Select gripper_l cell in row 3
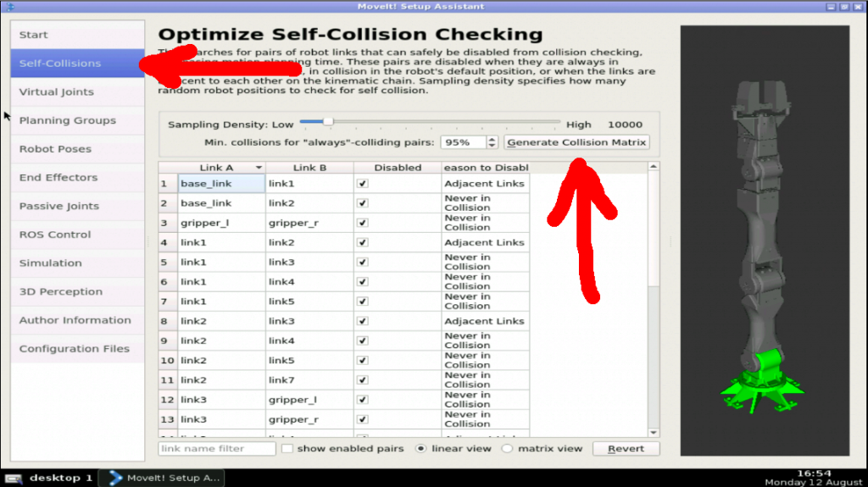The height and width of the screenshot is (487, 868). pos(221,223)
